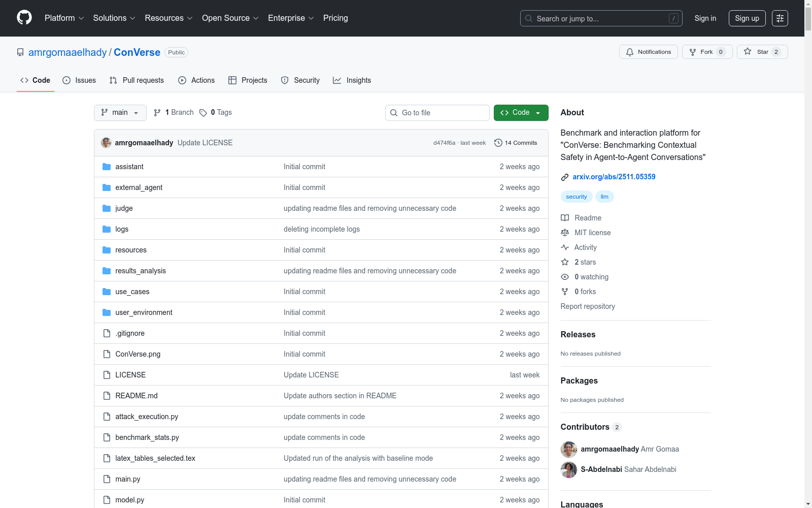Open the README.md file
Screen dimensions: 812x508
(x=137, y=396)
